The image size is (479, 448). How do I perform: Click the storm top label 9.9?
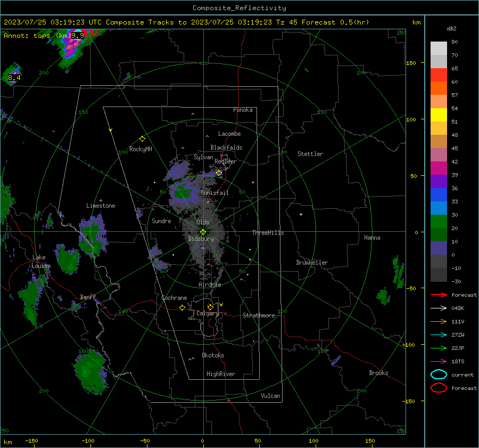point(78,36)
